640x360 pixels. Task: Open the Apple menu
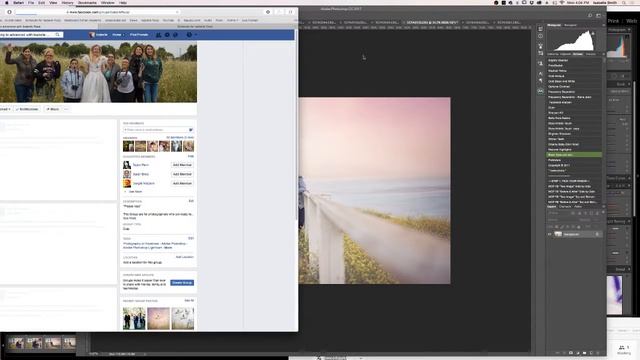pyautogui.click(x=7, y=2)
